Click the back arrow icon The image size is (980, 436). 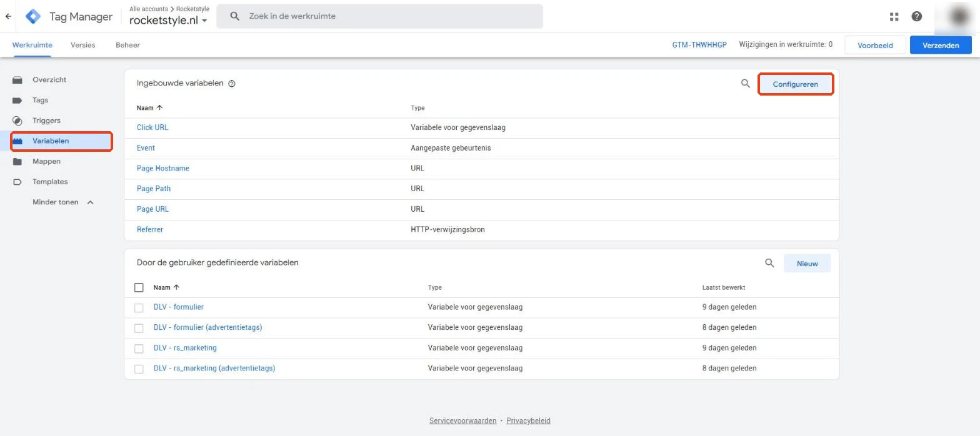pyautogui.click(x=8, y=16)
